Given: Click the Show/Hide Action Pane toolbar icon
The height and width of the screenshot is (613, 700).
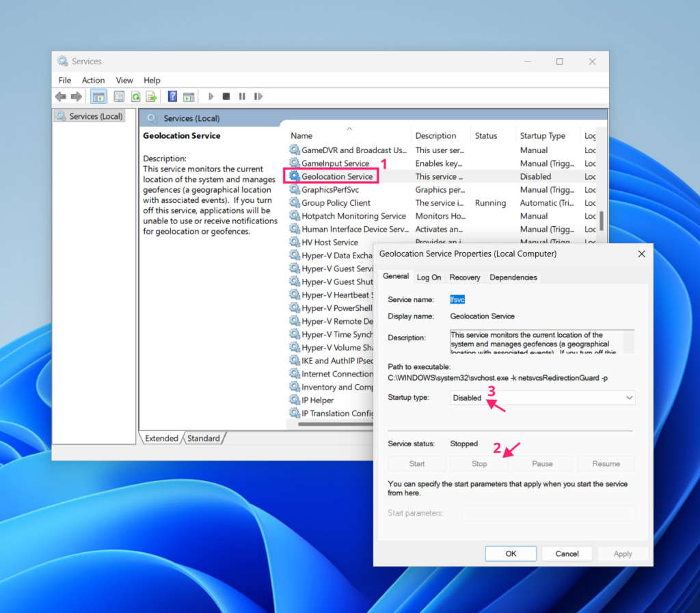Looking at the screenshot, I should (x=189, y=96).
